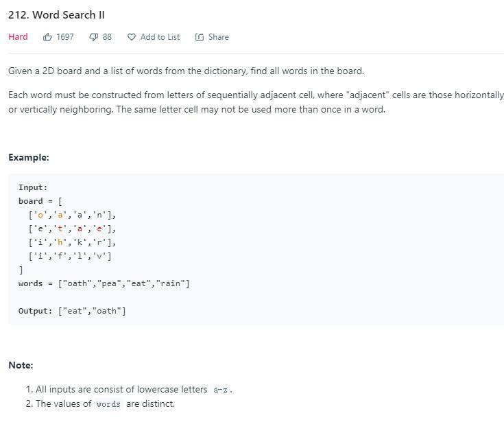The height and width of the screenshot is (422, 504).
Task: Click the thumbs-down dislike icon
Action: [93, 37]
